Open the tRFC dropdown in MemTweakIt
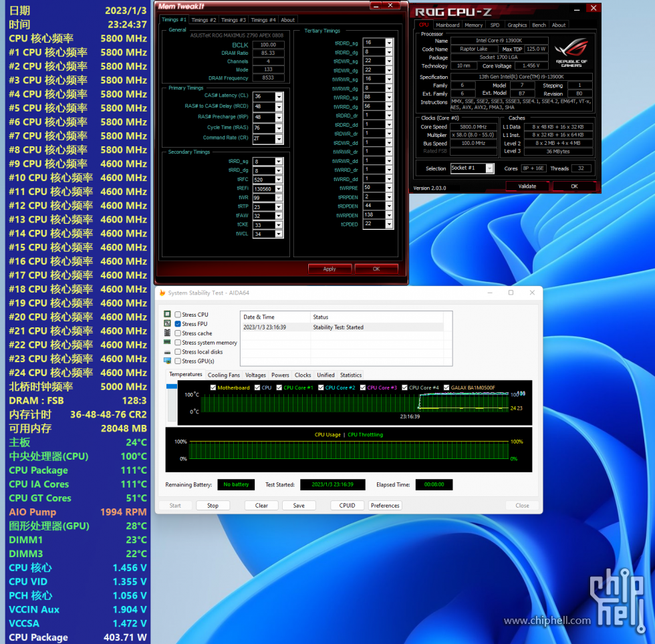 tap(279, 180)
